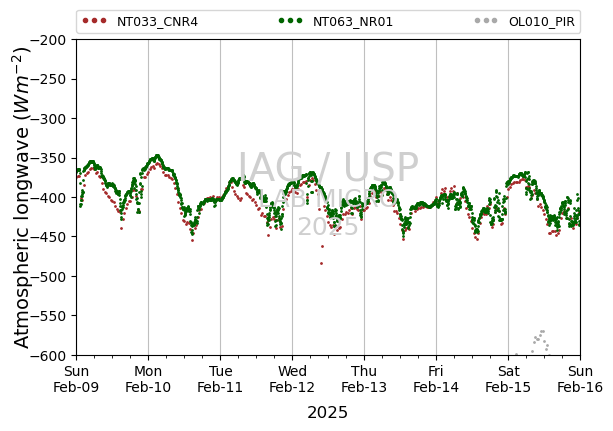Click the Fri Feb-14 x-axis label
Image resolution: width=613 pixels, height=431 pixels.
[x=436, y=379]
